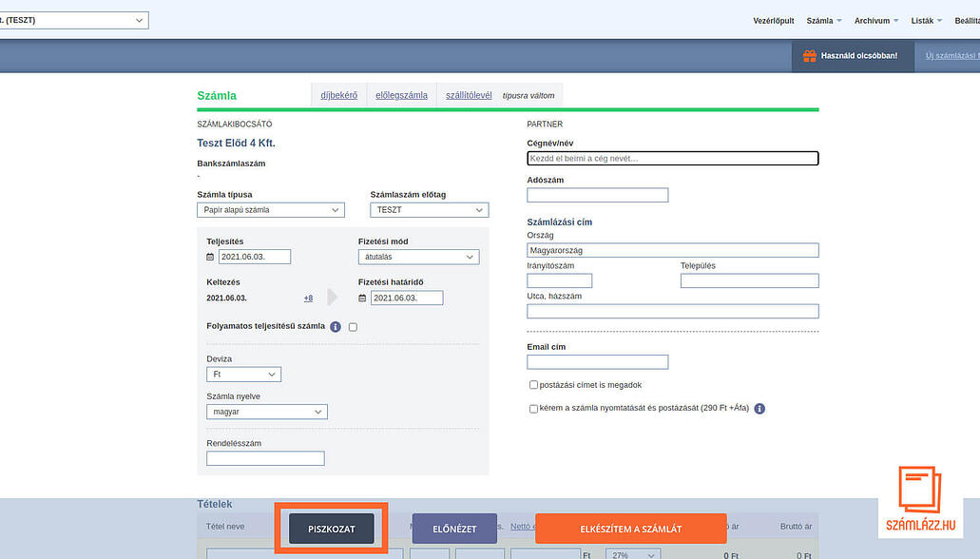Click the Cégnév/név input field
980x559 pixels.
click(x=672, y=159)
